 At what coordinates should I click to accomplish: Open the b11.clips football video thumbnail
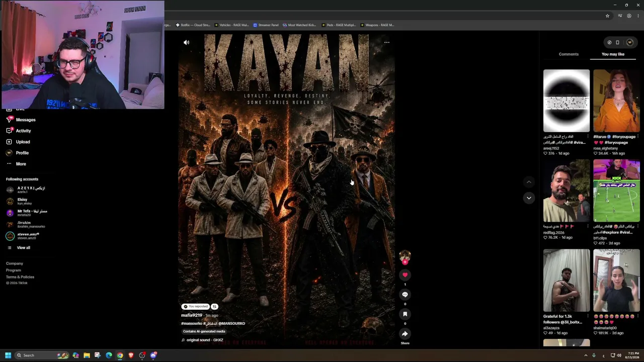point(616,191)
